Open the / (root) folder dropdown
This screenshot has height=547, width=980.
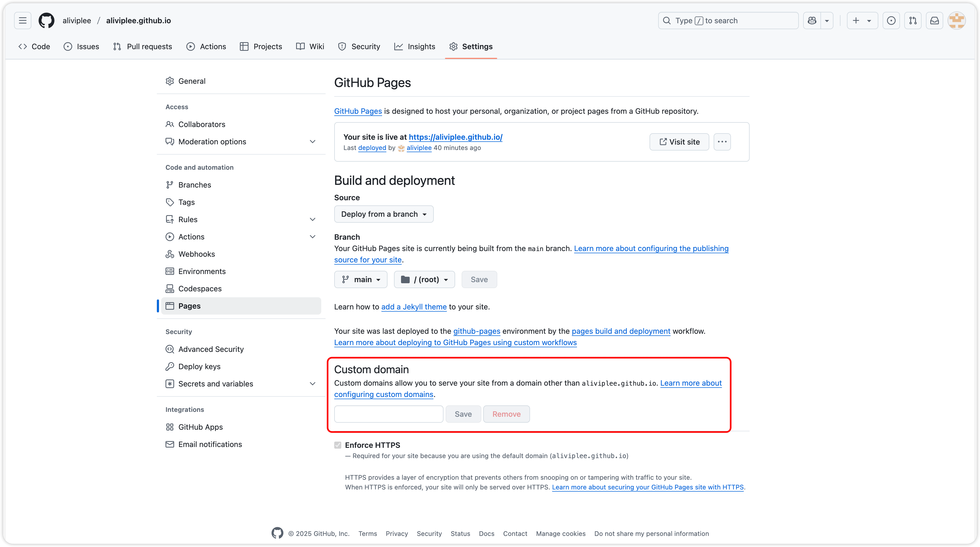(424, 279)
